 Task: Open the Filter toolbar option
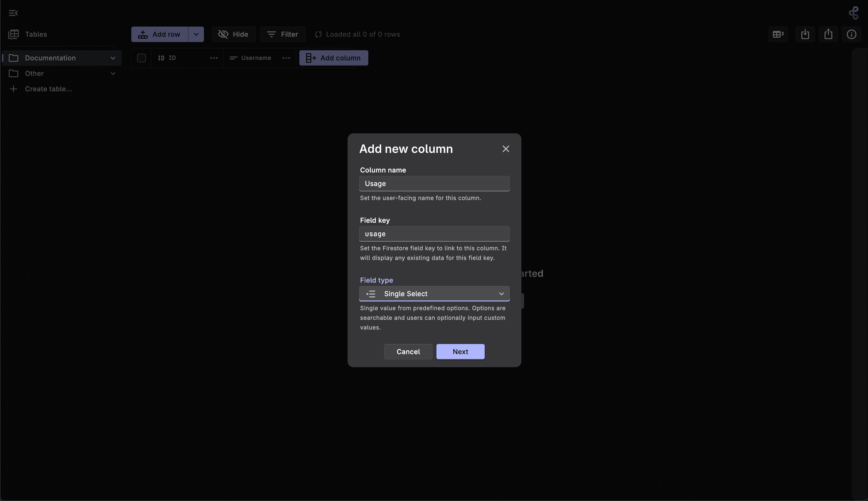(x=283, y=34)
